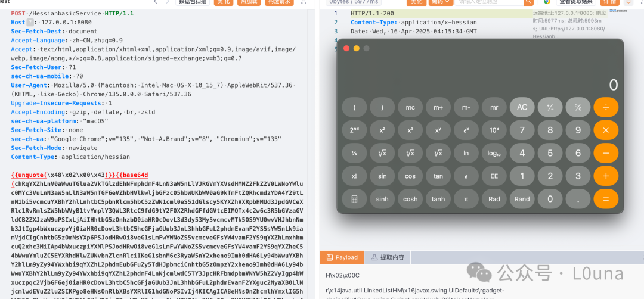This screenshot has height=299, width=644.
Task: Click the close parenthesis key
Action: tap(382, 107)
